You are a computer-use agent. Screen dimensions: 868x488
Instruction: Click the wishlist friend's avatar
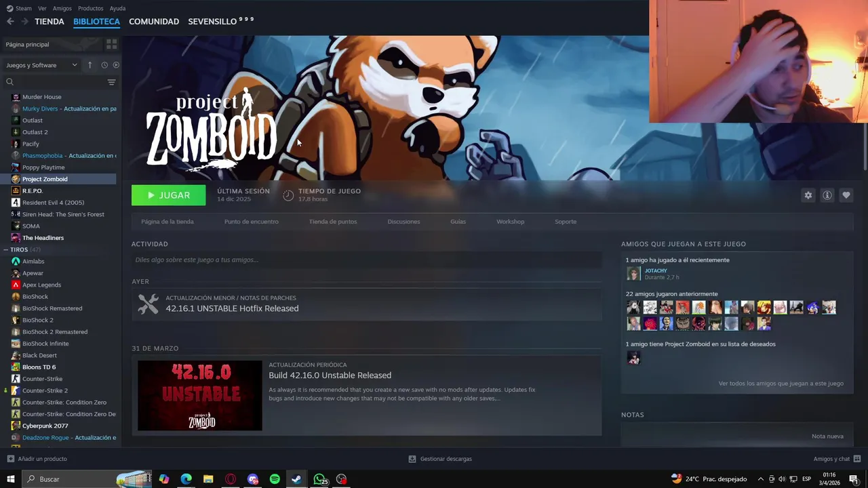point(633,359)
